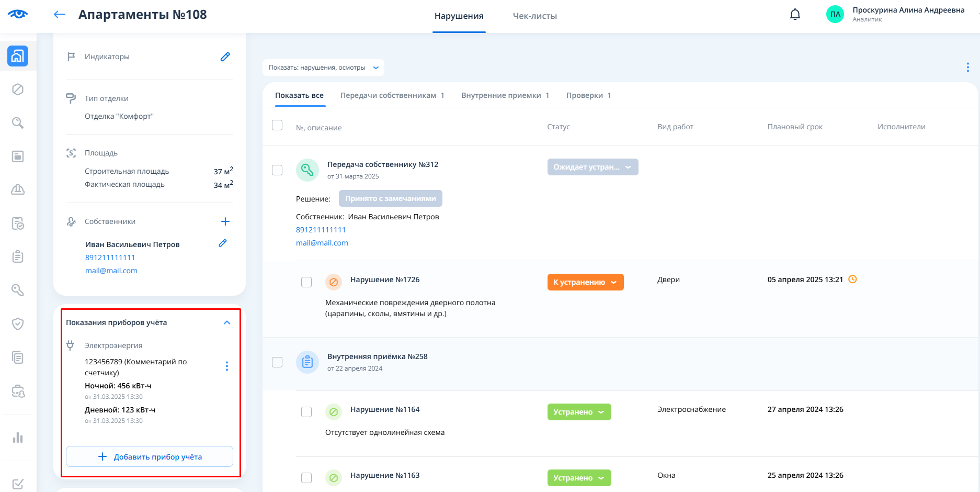The height and width of the screenshot is (492, 980).
Task: Open the Показать: нарушения, осмотры filter
Action: pos(323,68)
